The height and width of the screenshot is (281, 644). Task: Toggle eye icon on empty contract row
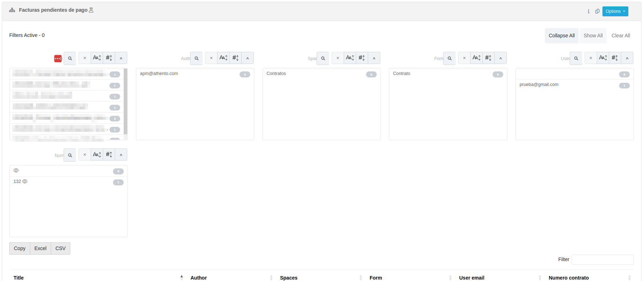[x=16, y=171]
